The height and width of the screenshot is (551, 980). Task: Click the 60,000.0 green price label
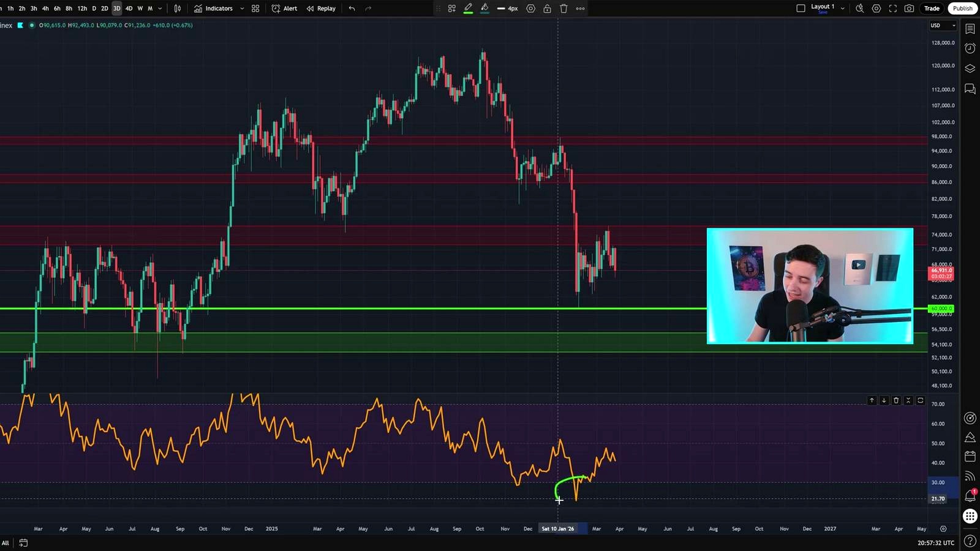pos(941,309)
